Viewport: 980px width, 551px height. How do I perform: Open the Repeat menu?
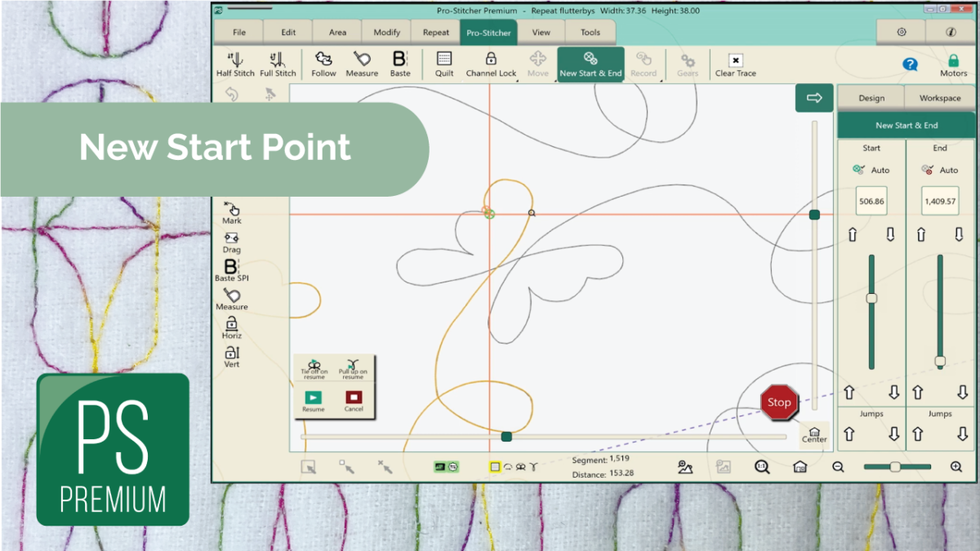435,32
